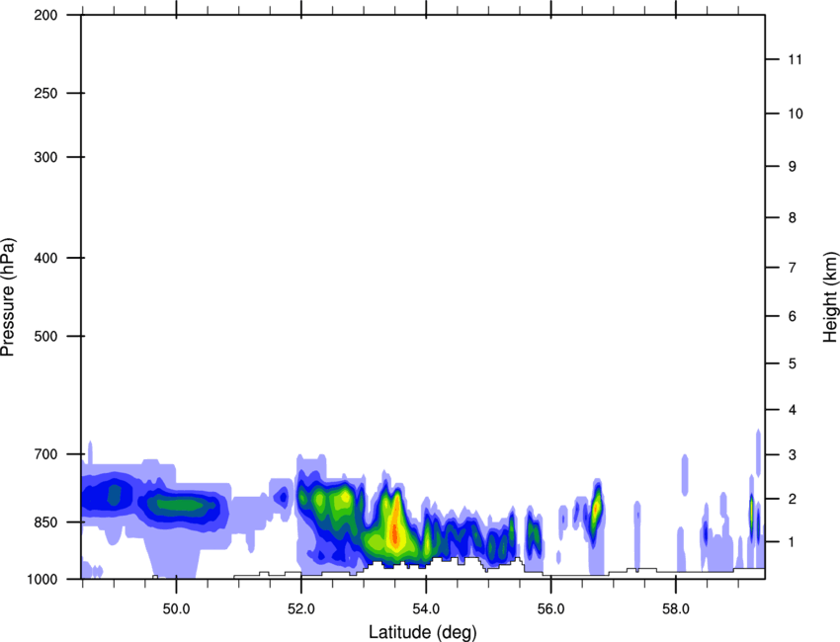Click the 7 km height tick label
The image size is (840, 642).
793,268
